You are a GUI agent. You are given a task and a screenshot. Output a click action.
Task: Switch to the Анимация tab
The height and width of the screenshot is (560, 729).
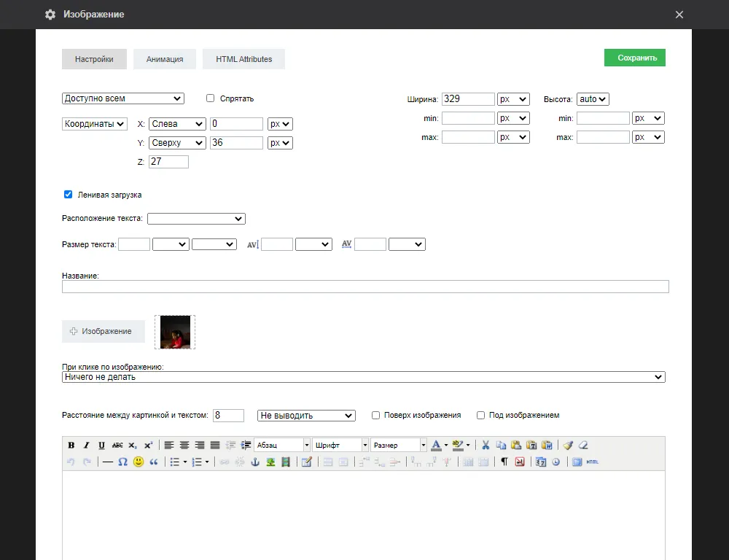[x=165, y=59]
